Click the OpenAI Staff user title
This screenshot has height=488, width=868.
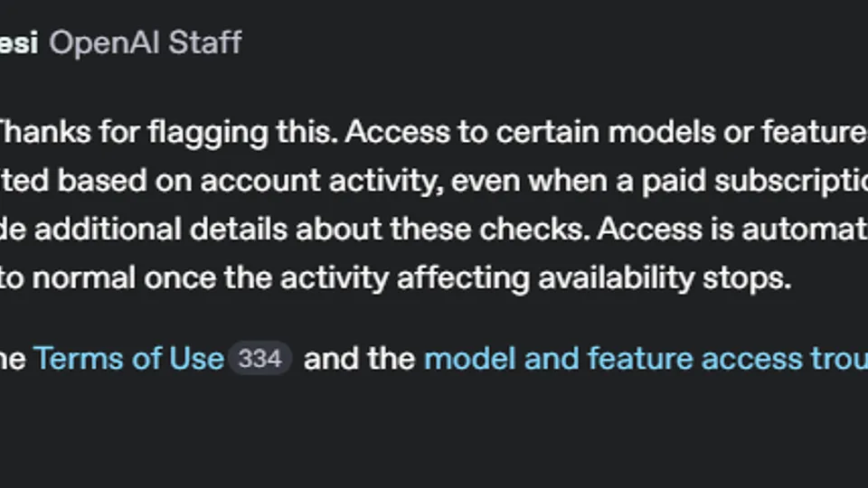pyautogui.click(x=145, y=42)
